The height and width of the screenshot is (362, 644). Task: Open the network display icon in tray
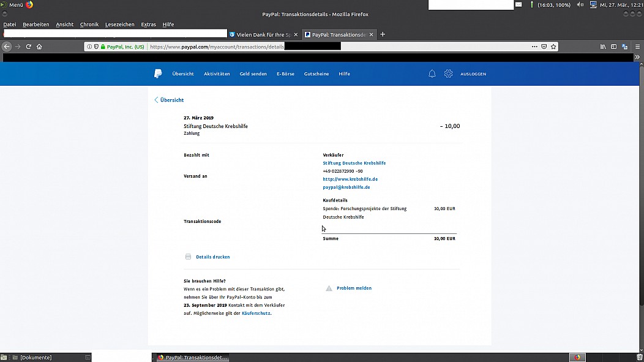(593, 4)
